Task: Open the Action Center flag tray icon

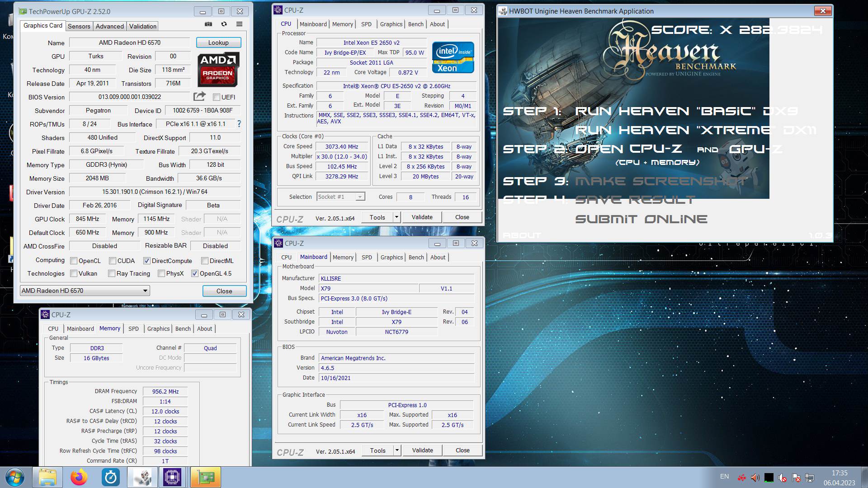Action: pyautogui.click(x=796, y=478)
